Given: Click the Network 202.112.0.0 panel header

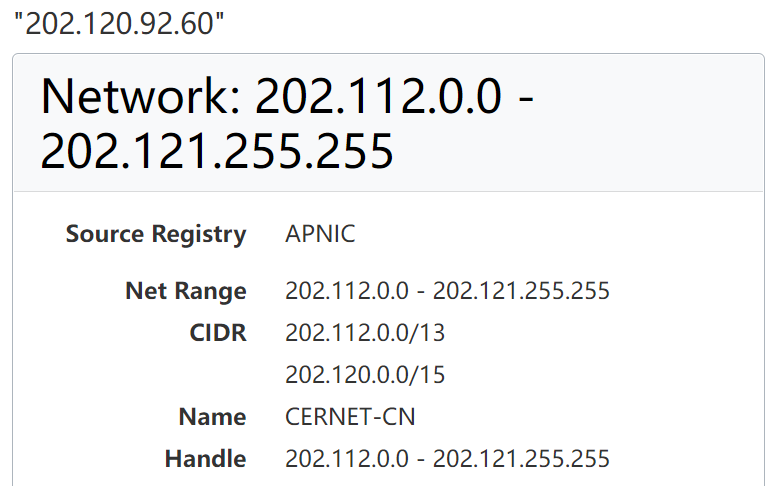Looking at the screenshot, I should click(x=388, y=122).
